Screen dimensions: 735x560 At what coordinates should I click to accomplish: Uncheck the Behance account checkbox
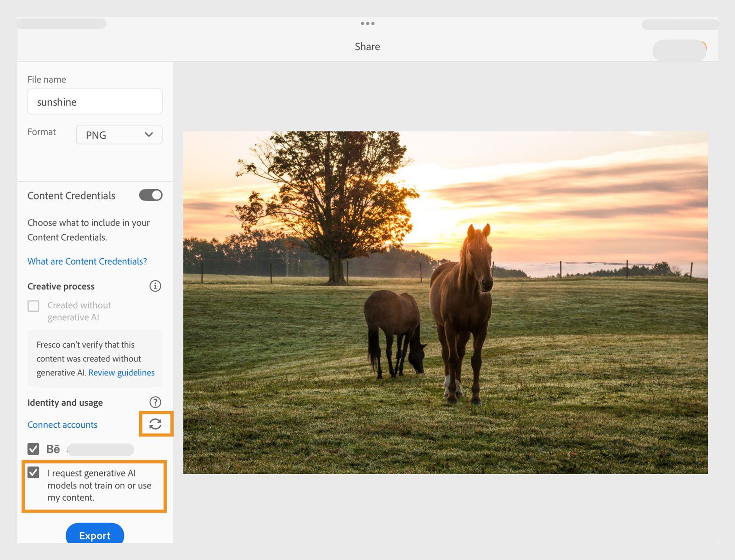click(x=34, y=449)
